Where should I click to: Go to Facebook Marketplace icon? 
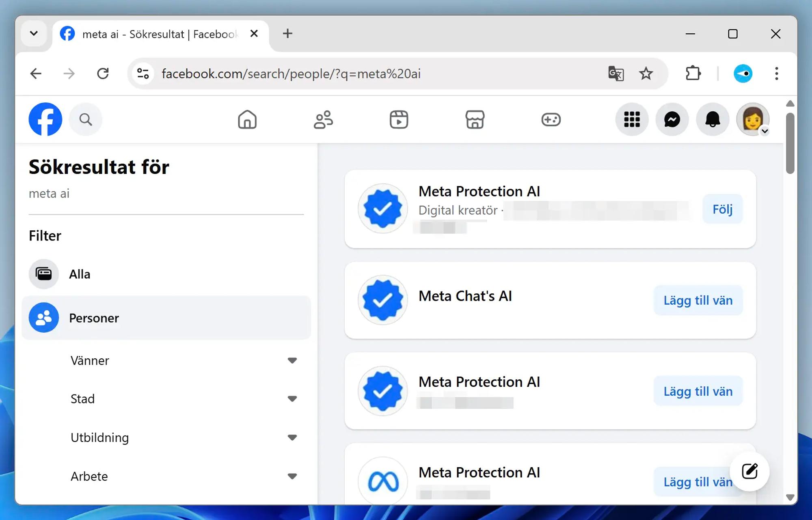click(x=475, y=119)
